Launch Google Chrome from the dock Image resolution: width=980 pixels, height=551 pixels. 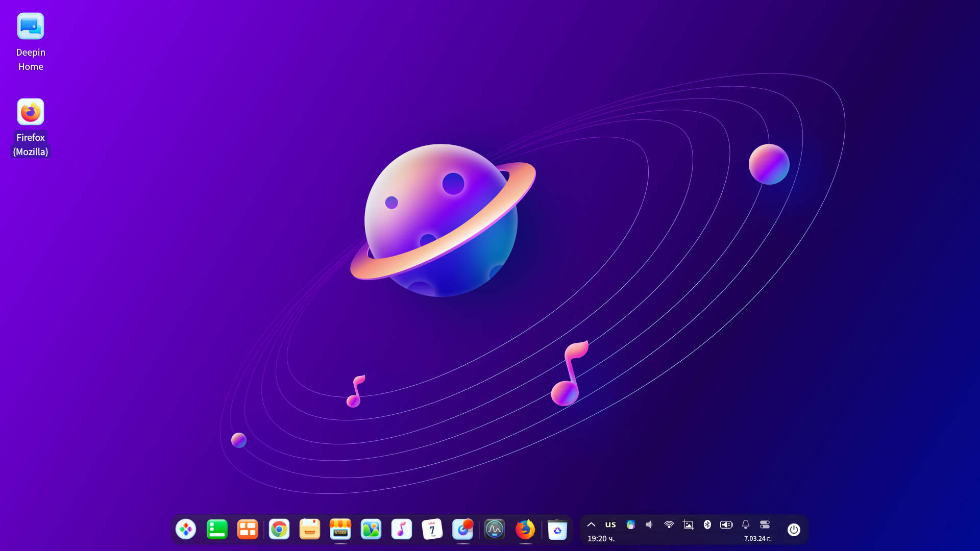click(279, 530)
